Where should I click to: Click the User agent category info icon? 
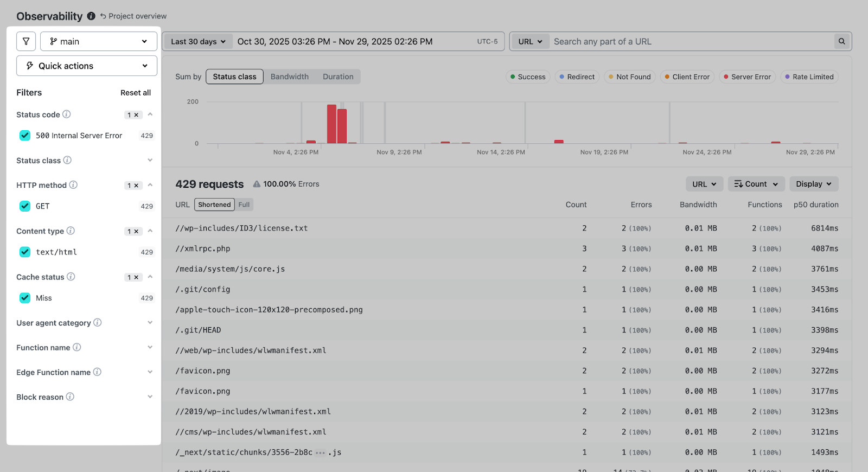(98, 323)
